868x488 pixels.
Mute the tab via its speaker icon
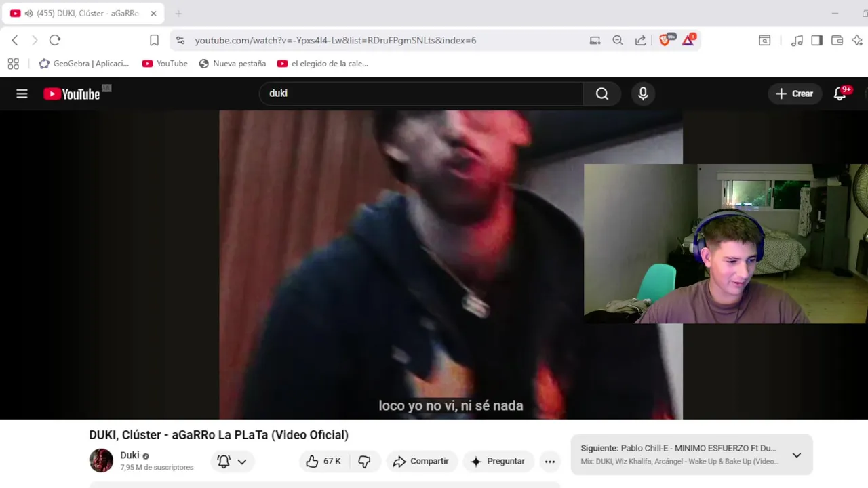click(28, 14)
